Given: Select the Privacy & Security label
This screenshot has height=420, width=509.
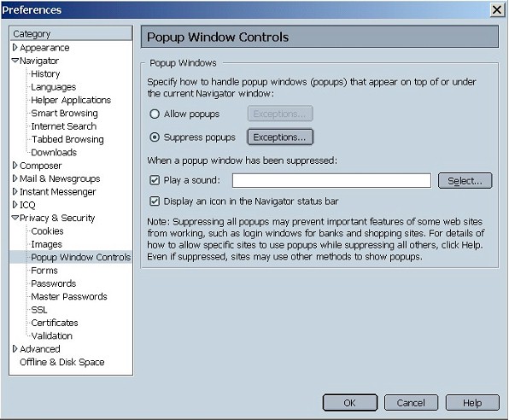Looking at the screenshot, I should pos(57,218).
